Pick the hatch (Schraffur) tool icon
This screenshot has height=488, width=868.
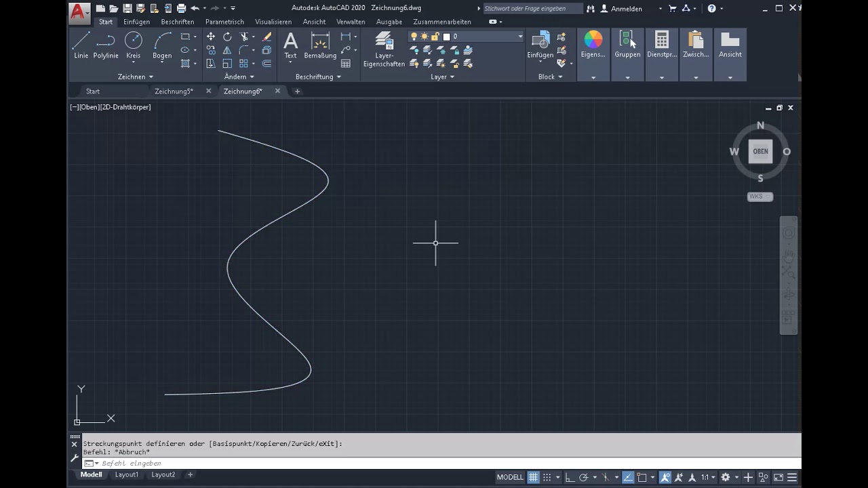185,64
